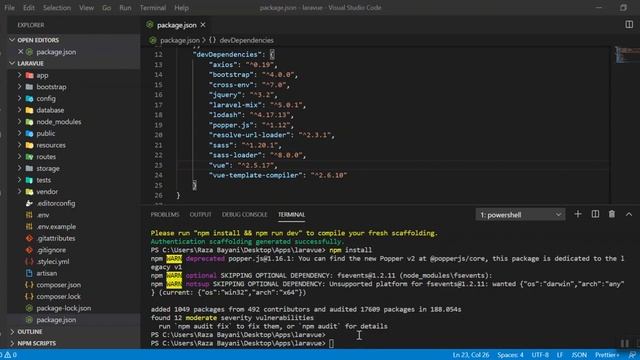The width and height of the screenshot is (640, 360).
Task: Select the Terminal panel tab
Action: coord(291,214)
